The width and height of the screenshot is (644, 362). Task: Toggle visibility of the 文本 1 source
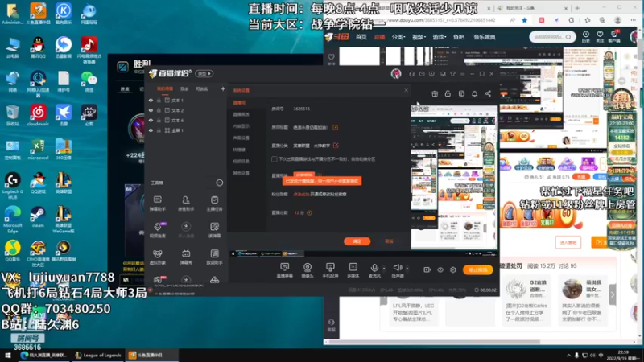(151, 100)
